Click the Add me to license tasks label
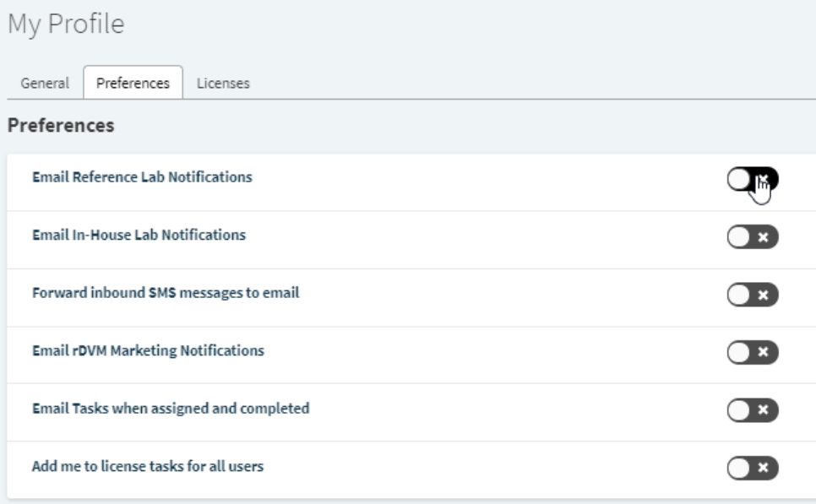816x504 pixels. [148, 465]
